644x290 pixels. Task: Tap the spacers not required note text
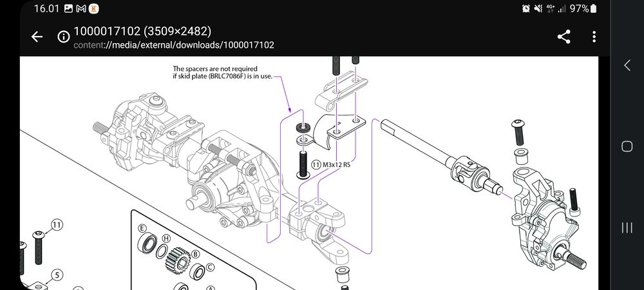click(222, 72)
